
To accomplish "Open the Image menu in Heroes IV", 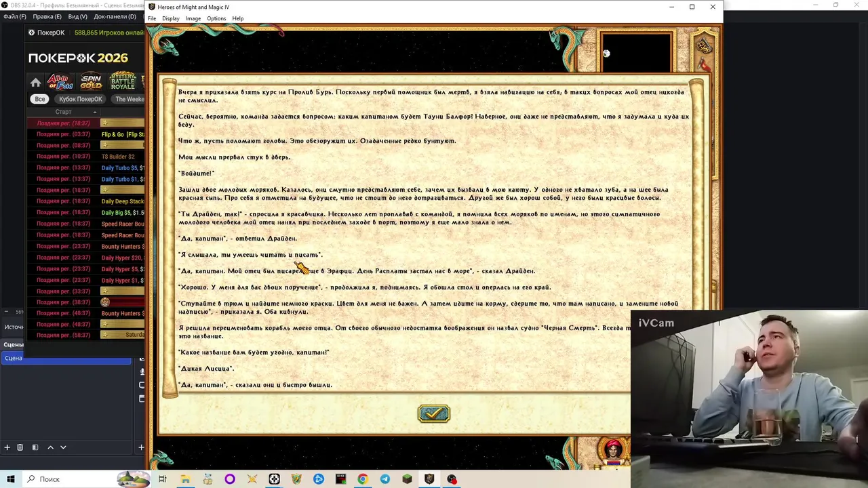I will (193, 18).
